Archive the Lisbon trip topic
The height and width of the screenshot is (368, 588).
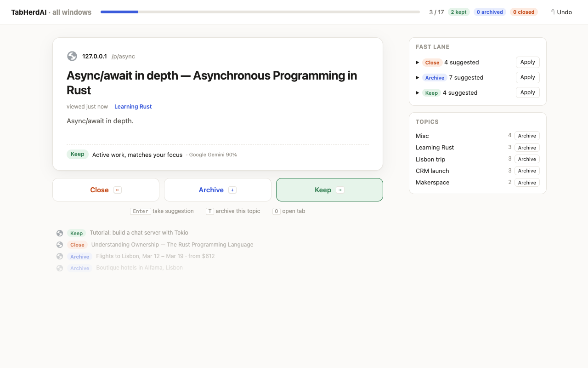527,159
